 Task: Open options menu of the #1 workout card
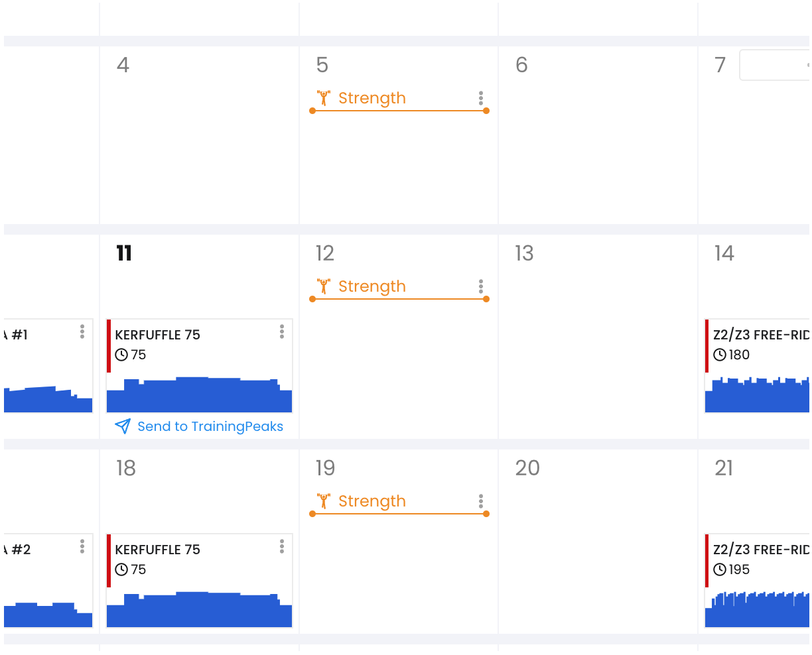point(82,331)
